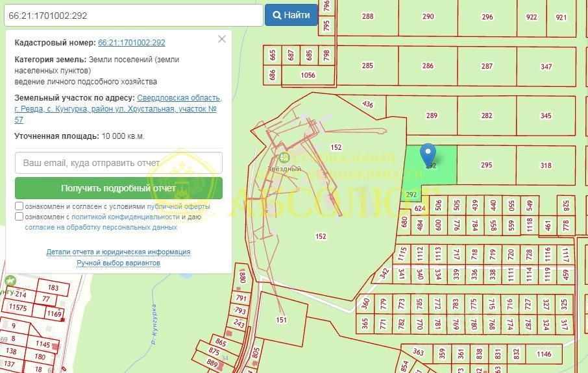Select parcel 295 on the map

[486, 165]
